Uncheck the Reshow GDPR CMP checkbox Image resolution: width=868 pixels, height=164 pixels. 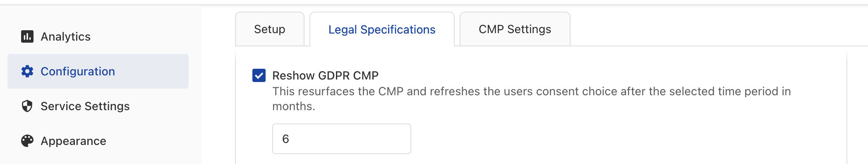coord(259,75)
